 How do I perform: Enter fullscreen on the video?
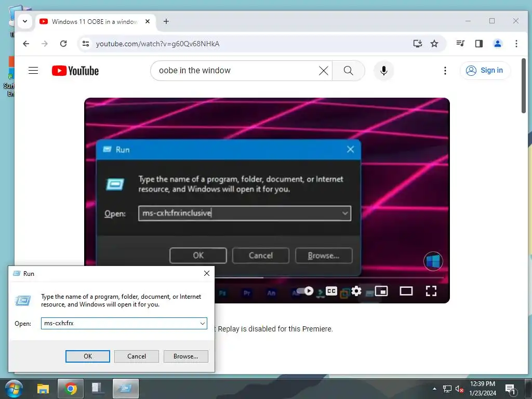pos(431,291)
